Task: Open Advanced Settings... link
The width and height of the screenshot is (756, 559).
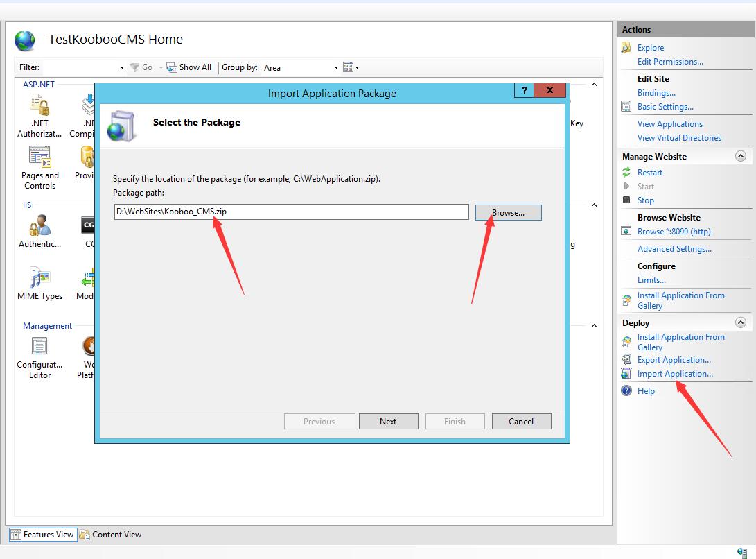Action: (x=674, y=248)
